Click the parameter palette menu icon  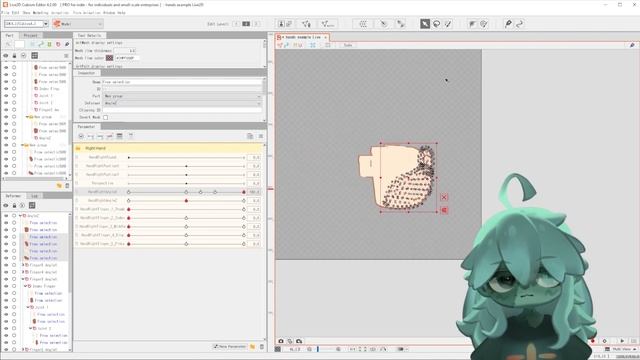click(260, 136)
